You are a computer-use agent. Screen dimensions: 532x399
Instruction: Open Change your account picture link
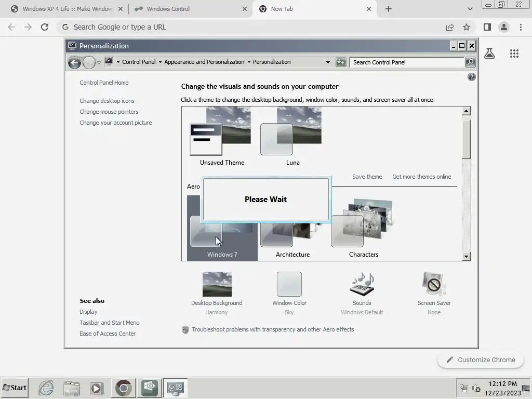point(116,123)
